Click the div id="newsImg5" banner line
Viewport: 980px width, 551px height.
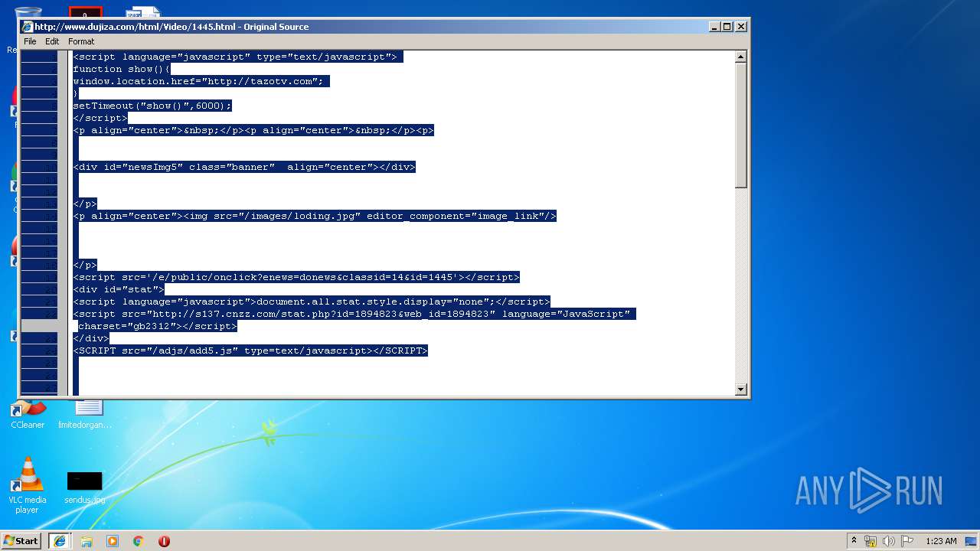coord(243,167)
